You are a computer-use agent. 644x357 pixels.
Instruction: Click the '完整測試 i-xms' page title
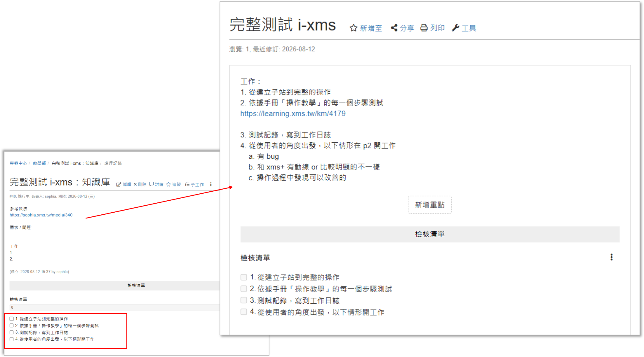283,25
